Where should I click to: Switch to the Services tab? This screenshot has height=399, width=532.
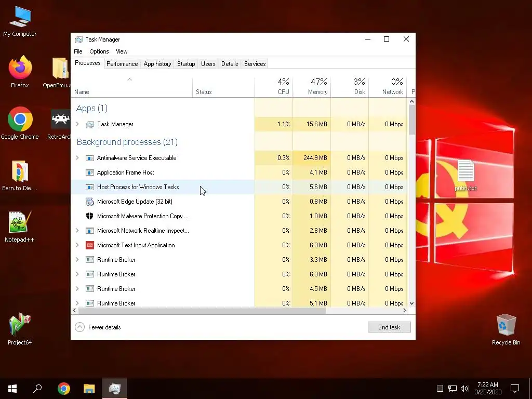[x=255, y=64]
